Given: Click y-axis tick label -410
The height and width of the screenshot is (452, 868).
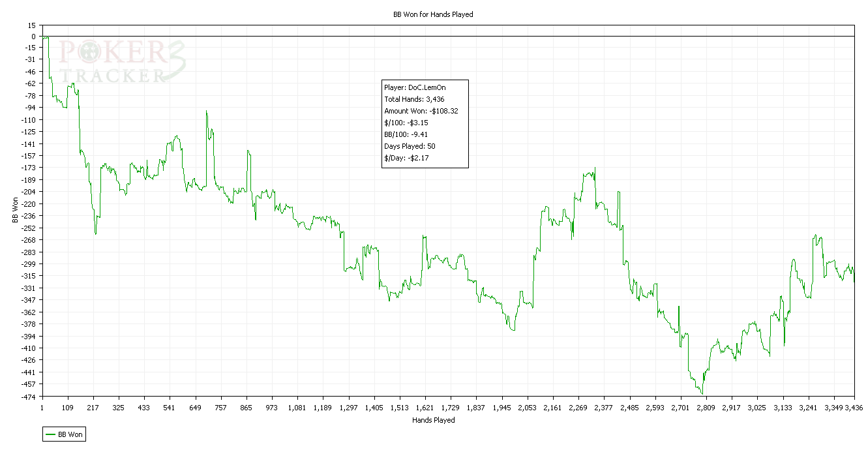Looking at the screenshot, I should point(27,348).
